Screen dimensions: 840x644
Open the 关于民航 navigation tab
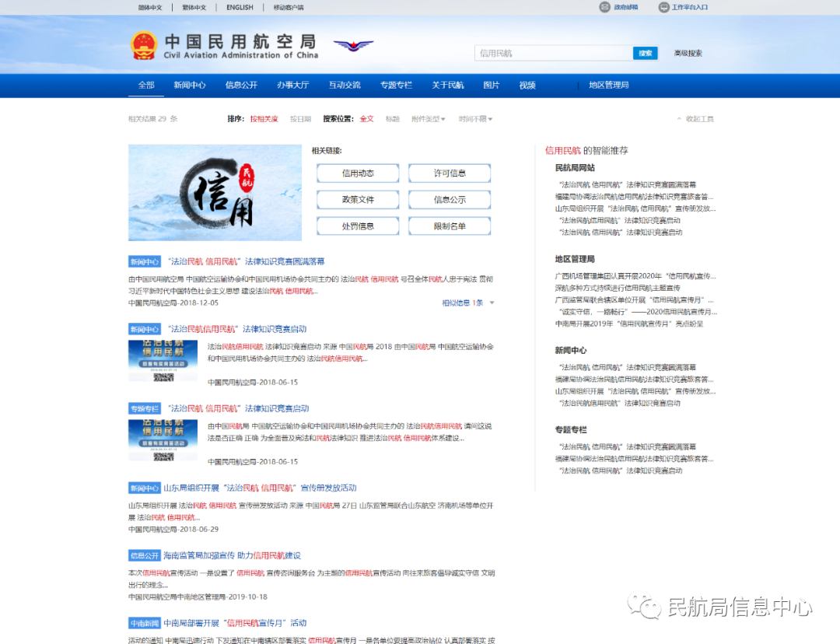click(x=448, y=86)
